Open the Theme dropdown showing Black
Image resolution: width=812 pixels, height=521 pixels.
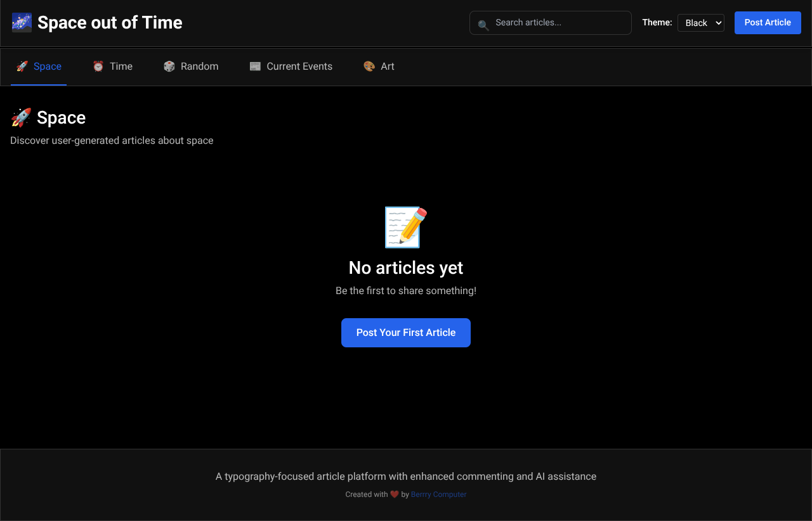(700, 23)
